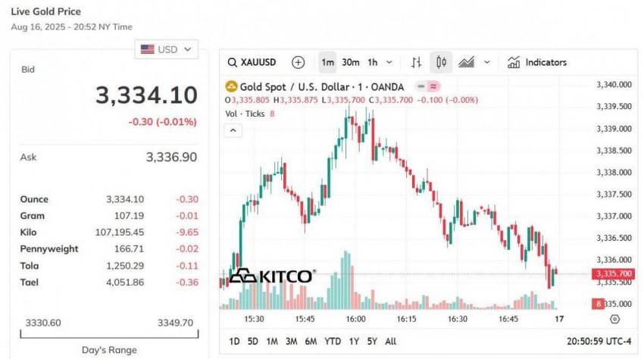This screenshot has height=359, width=644.
Task: Toggle the 1m timeframe
Action: (327, 62)
